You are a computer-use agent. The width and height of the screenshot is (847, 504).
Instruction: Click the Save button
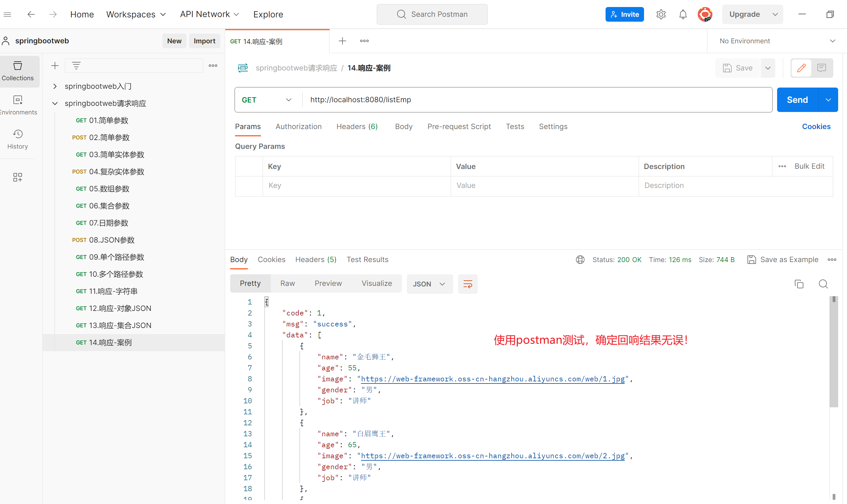737,68
